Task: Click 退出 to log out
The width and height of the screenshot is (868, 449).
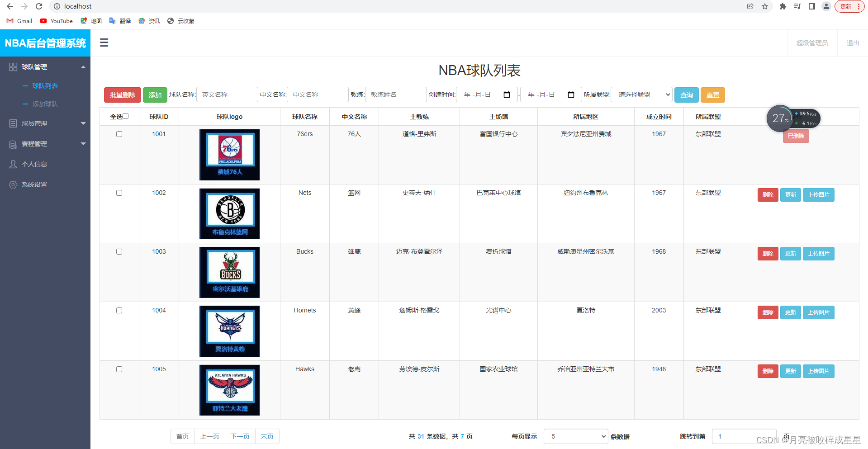Action: coord(853,43)
